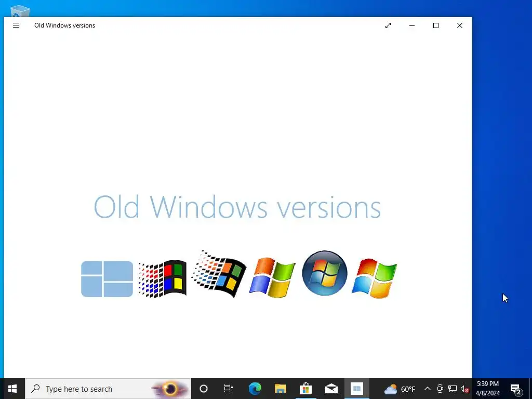Select the Windows Vista orb logo
The height and width of the screenshot is (399, 532).
325,273
